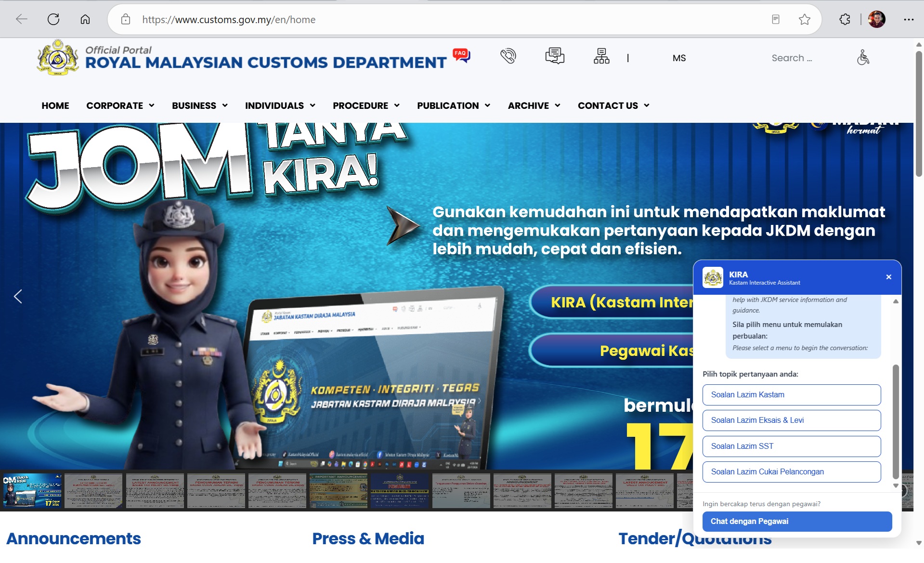Click the Search field
Viewport: 924px width, 563px height.
[792, 58]
